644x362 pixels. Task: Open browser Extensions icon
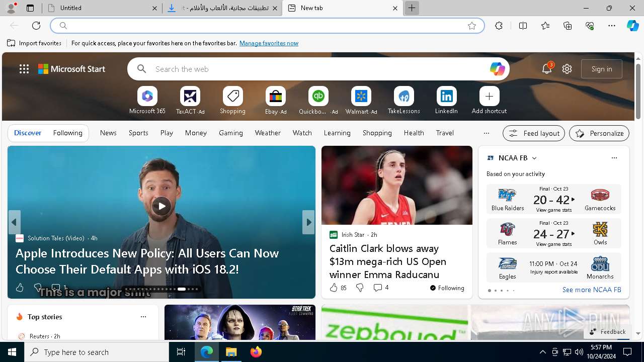point(499,26)
